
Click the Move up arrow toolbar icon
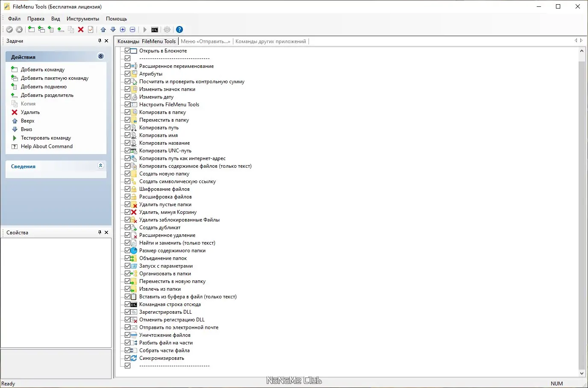pyautogui.click(x=103, y=29)
